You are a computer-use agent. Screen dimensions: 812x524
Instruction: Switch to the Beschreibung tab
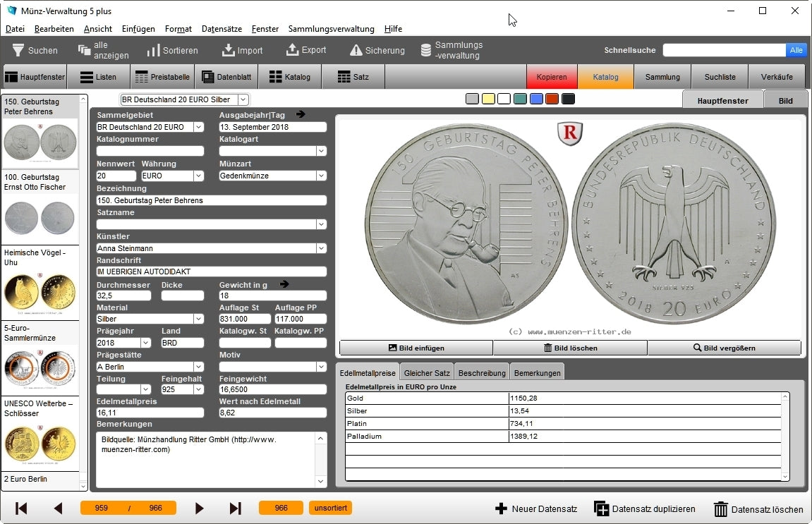[x=482, y=372]
